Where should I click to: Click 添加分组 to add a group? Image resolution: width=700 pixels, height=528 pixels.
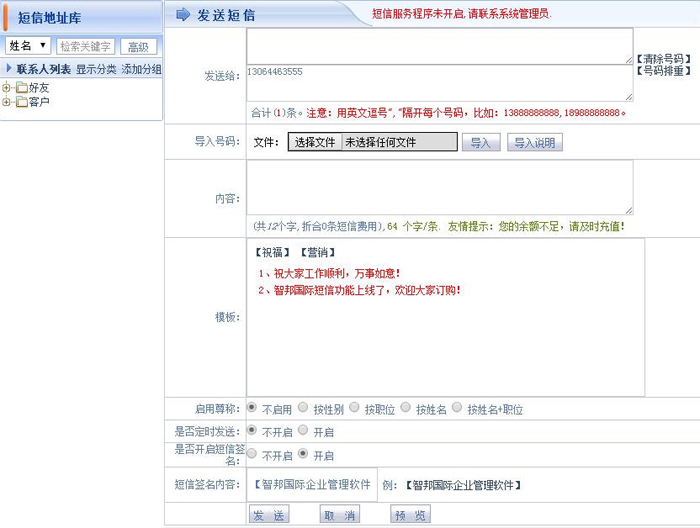pyautogui.click(x=141, y=69)
